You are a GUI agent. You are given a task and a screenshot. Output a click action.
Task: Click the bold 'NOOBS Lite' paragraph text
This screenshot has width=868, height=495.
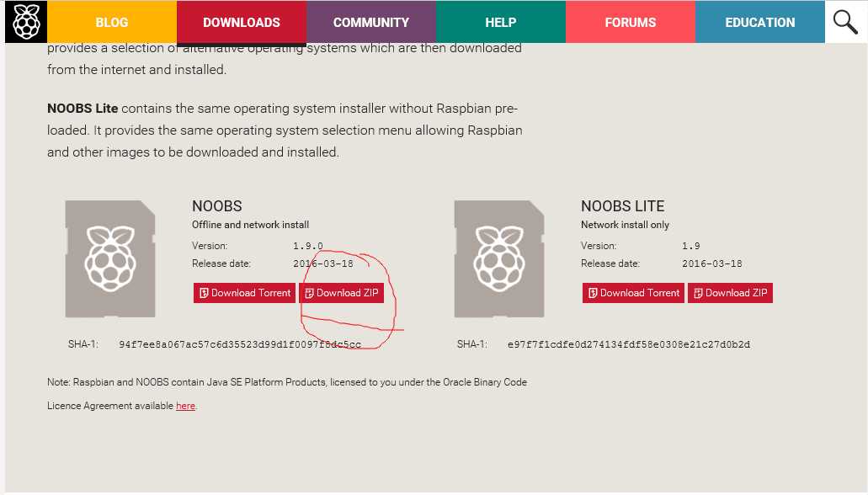tap(83, 109)
